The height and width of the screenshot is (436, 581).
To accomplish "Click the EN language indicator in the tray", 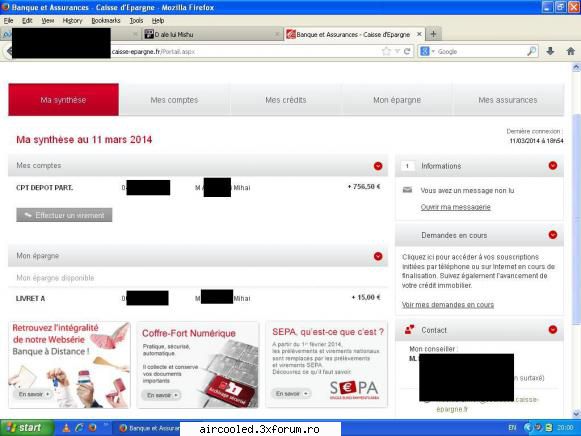I will point(512,428).
